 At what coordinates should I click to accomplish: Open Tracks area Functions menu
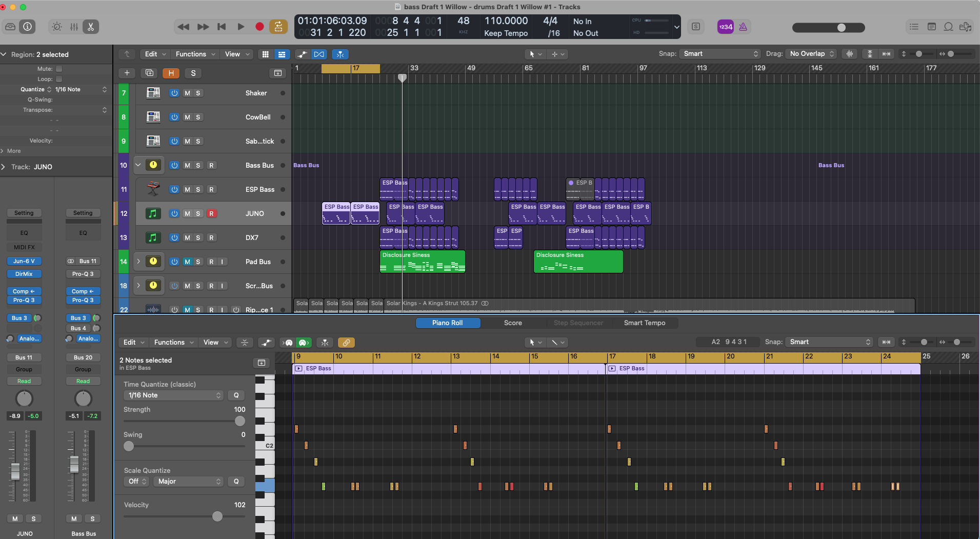click(x=195, y=54)
